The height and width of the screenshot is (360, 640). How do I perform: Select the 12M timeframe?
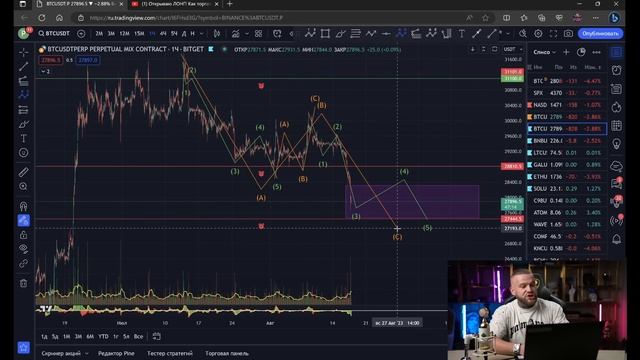124,33
